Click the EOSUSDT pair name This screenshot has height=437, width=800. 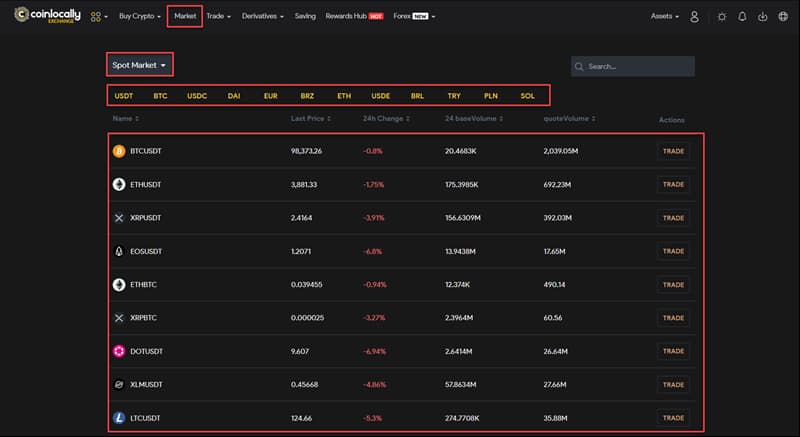click(146, 251)
